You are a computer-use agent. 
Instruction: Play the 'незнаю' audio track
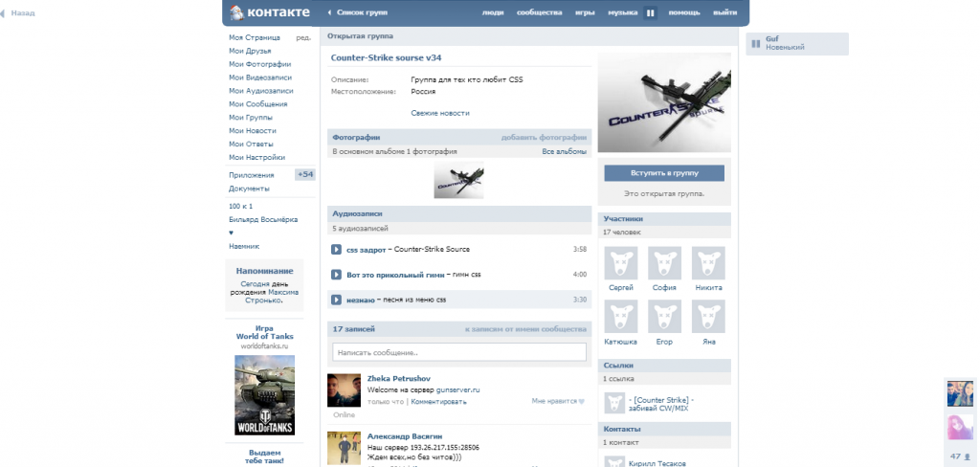[337, 300]
